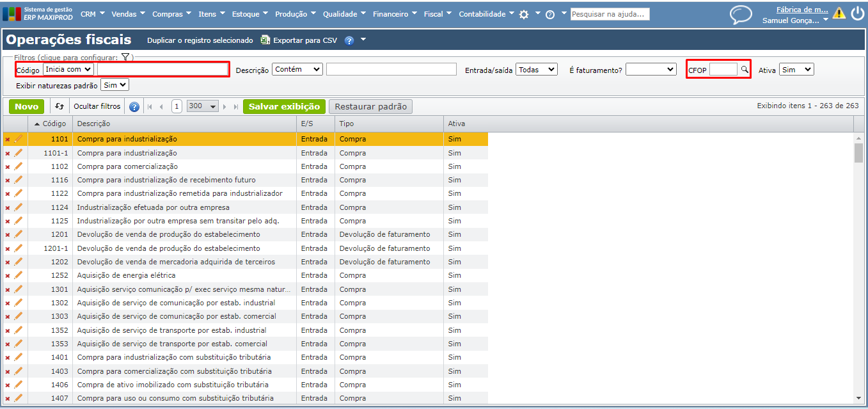Click the vertical scrollbar thumb

click(858, 153)
